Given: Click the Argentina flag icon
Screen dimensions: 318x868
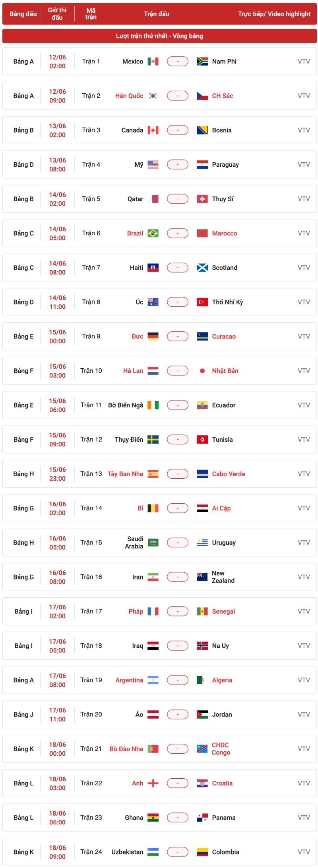Looking at the screenshot, I should pyautogui.click(x=153, y=680).
